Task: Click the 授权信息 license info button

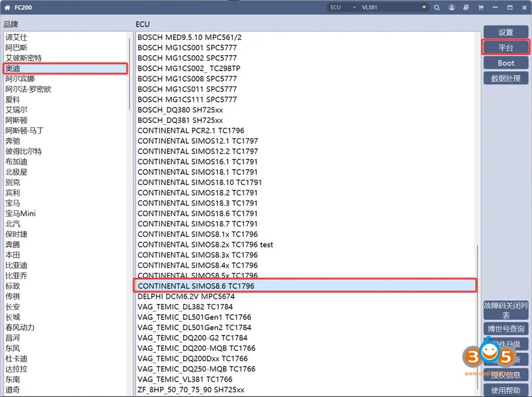Action: (x=505, y=375)
